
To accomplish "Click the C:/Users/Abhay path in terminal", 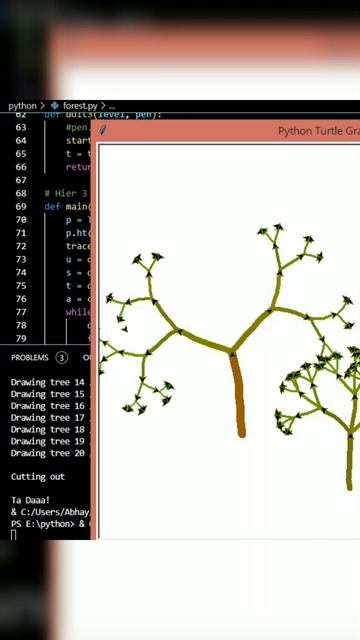I will click(x=54, y=512).
